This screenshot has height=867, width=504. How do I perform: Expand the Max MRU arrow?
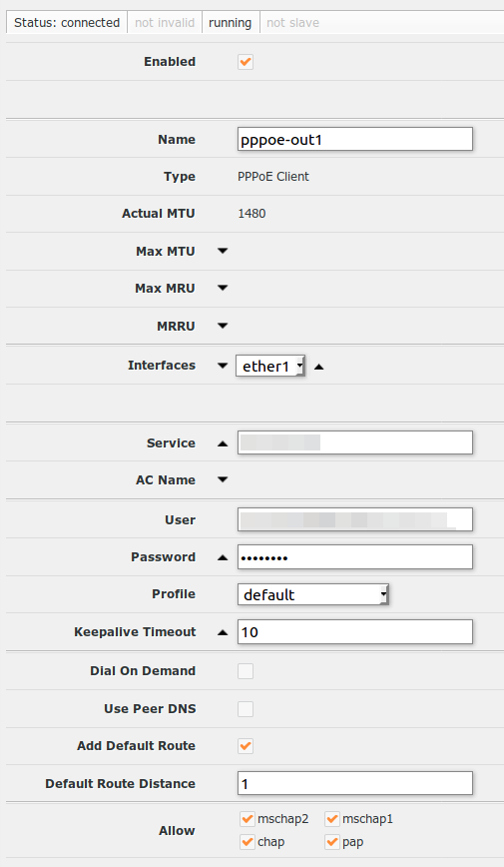[x=223, y=288]
